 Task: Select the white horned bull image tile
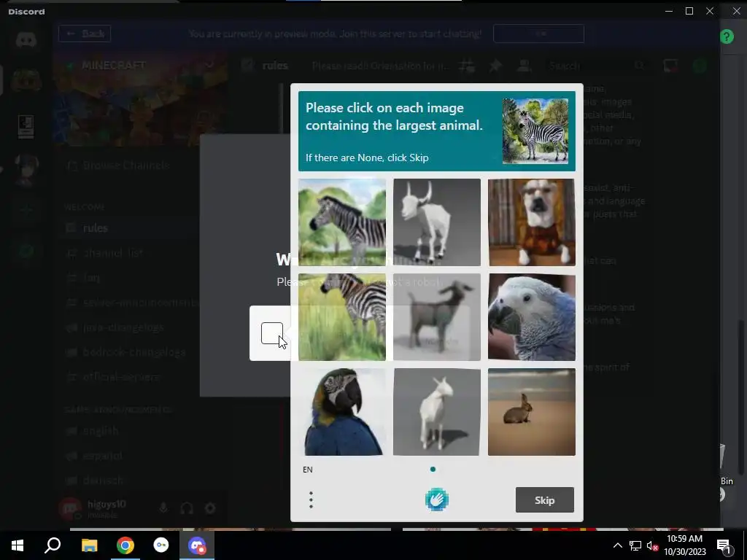coord(437,222)
